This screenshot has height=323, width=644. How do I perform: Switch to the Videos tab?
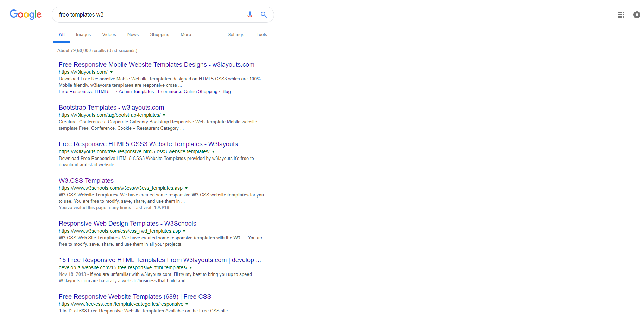click(109, 35)
